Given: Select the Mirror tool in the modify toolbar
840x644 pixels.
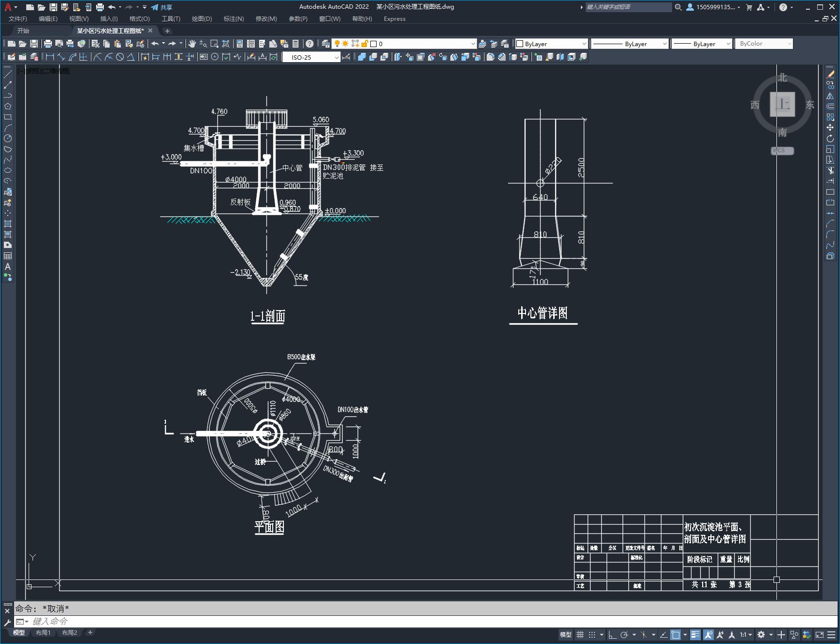Looking at the screenshot, I should coord(830,96).
